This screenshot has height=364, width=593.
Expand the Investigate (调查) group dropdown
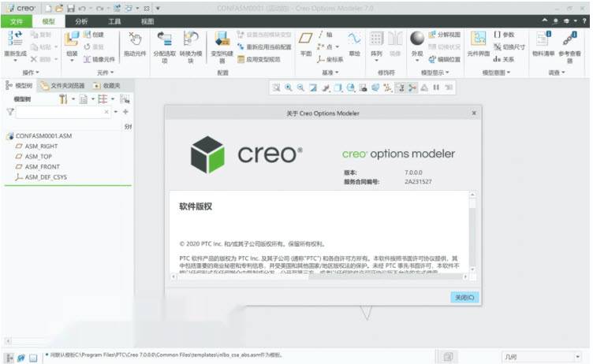click(557, 72)
